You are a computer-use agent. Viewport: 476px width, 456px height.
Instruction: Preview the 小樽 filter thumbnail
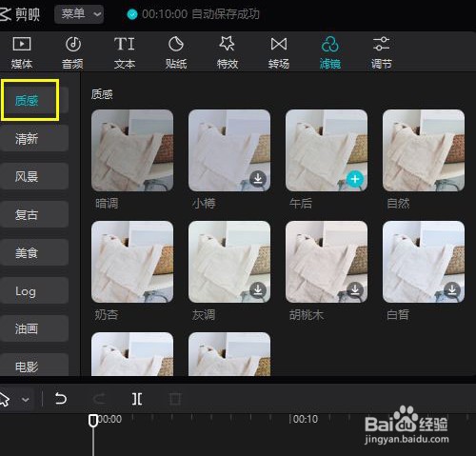pyautogui.click(x=229, y=150)
